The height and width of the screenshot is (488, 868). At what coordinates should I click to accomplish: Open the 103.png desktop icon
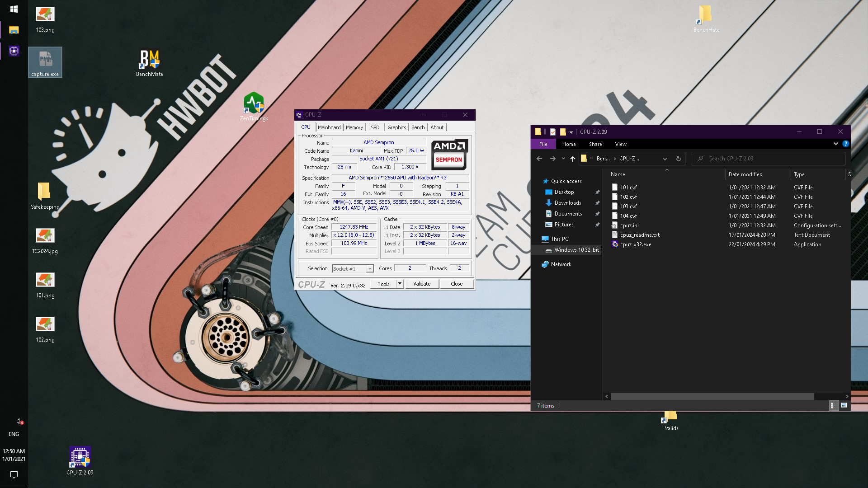pyautogui.click(x=45, y=19)
